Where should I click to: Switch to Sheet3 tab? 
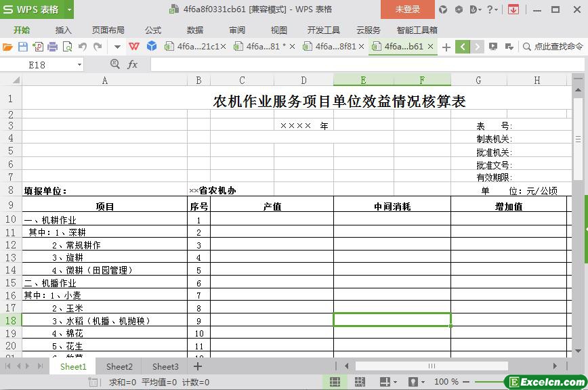(x=165, y=366)
